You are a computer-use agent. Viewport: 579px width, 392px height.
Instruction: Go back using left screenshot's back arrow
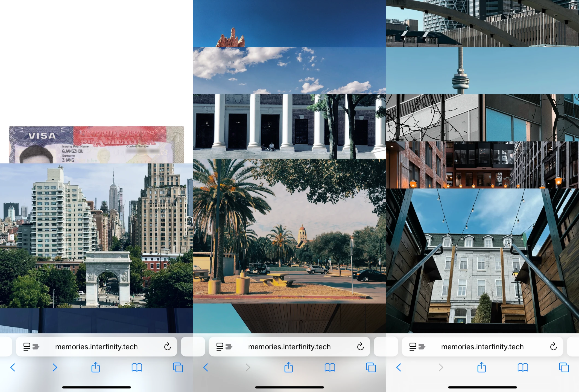click(x=13, y=367)
